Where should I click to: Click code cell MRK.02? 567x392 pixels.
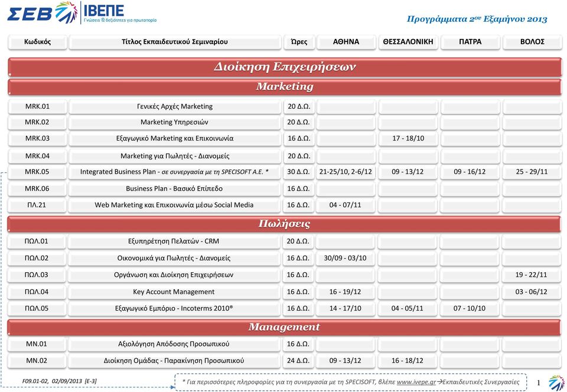[x=37, y=122]
